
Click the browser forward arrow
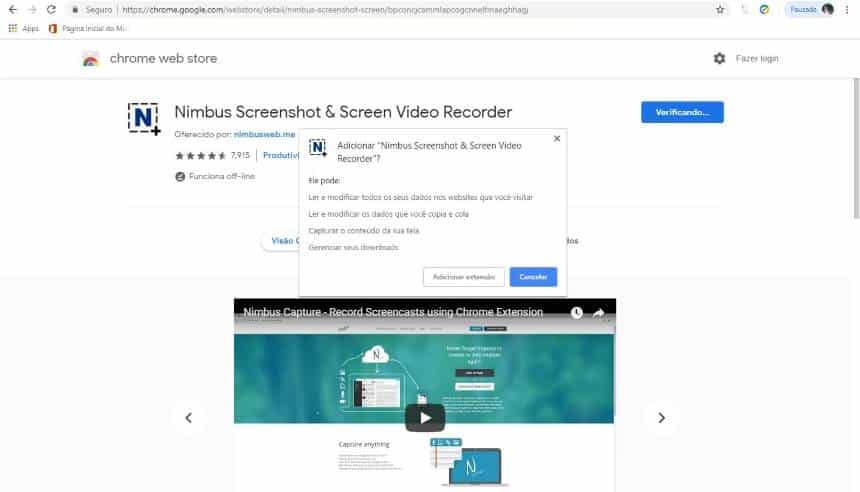coord(32,10)
